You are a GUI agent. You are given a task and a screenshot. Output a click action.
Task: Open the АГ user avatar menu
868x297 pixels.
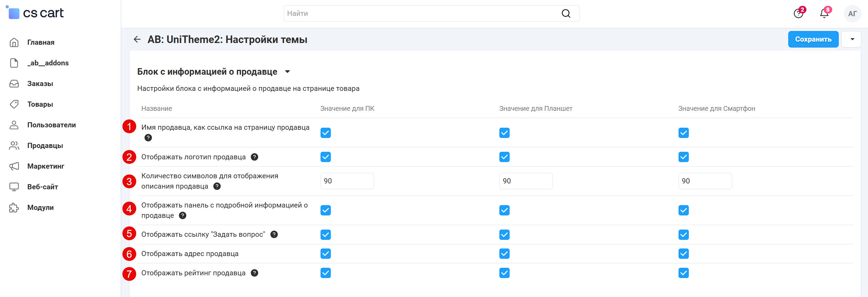(x=852, y=14)
